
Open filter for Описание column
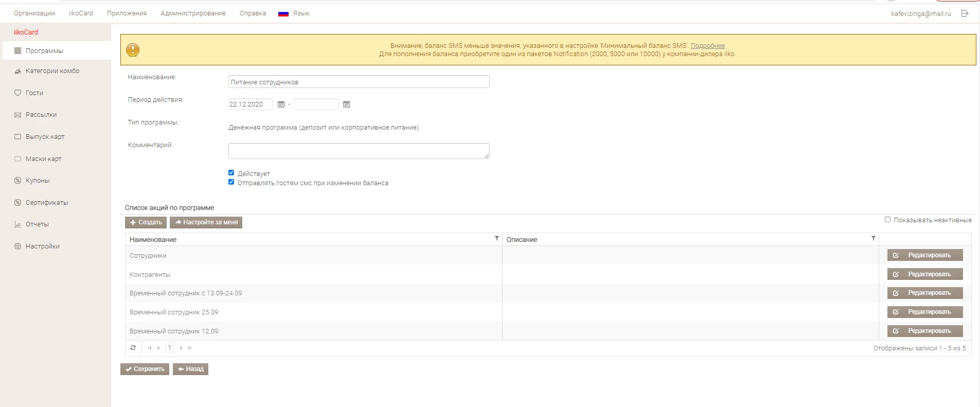pos(873,239)
